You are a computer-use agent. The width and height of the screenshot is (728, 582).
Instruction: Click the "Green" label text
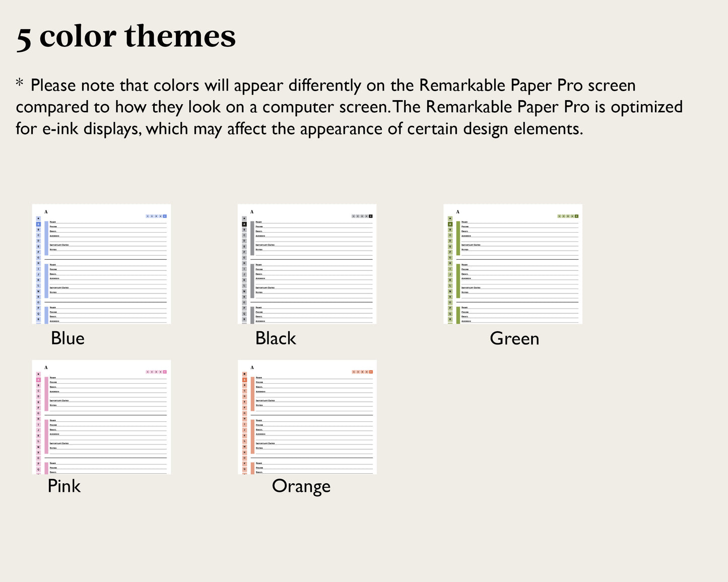coord(514,338)
